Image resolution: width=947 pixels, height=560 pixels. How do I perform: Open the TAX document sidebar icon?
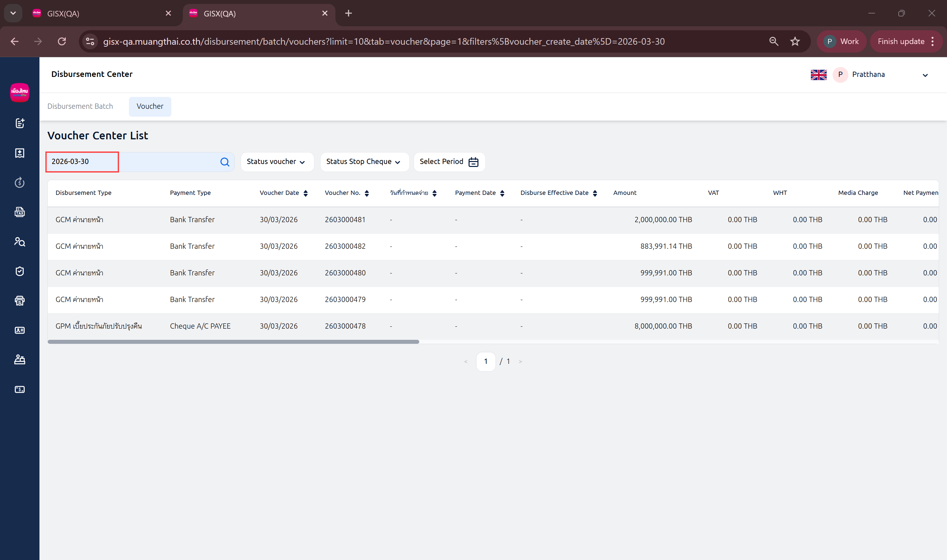pyautogui.click(x=20, y=212)
